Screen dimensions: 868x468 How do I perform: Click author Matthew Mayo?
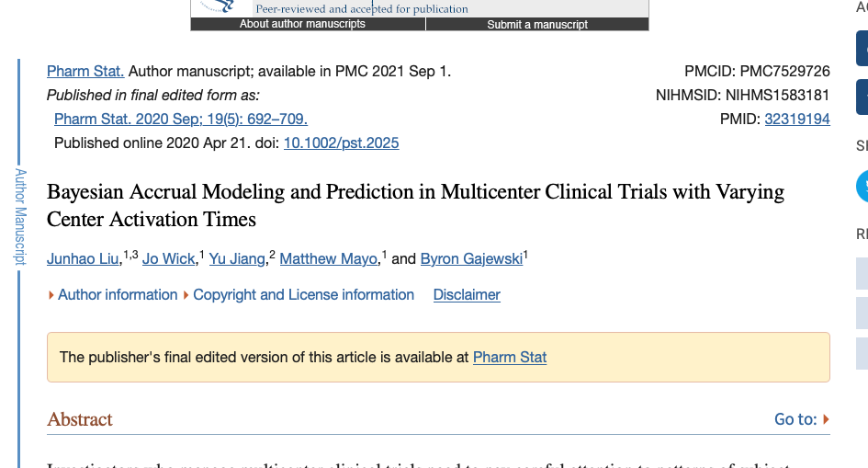(x=328, y=259)
